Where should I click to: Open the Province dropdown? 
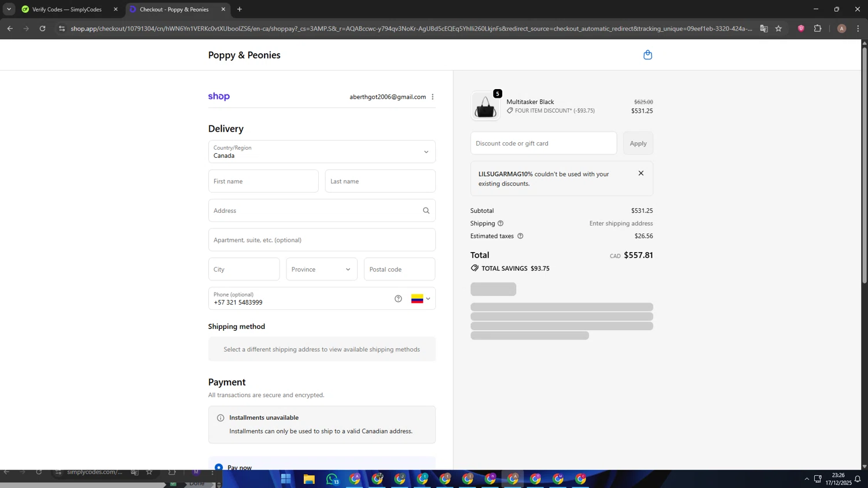[322, 269]
